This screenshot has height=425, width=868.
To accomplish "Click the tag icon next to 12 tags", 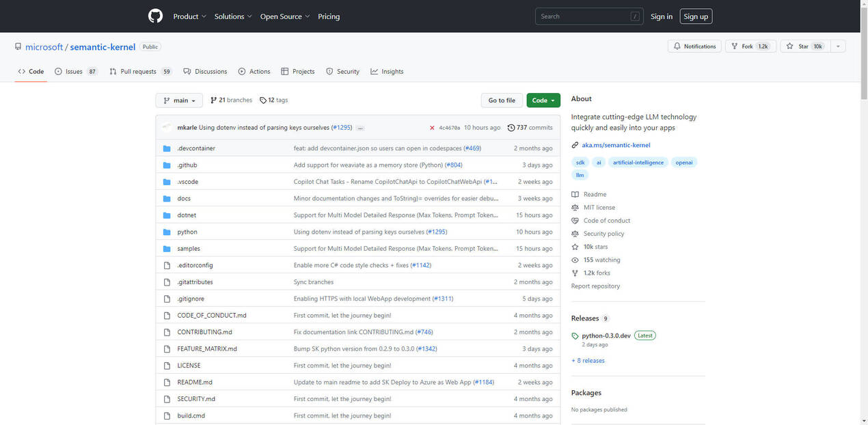I will (x=263, y=100).
